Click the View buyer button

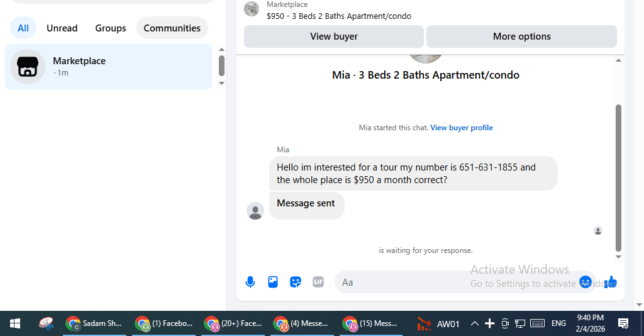[x=333, y=36]
